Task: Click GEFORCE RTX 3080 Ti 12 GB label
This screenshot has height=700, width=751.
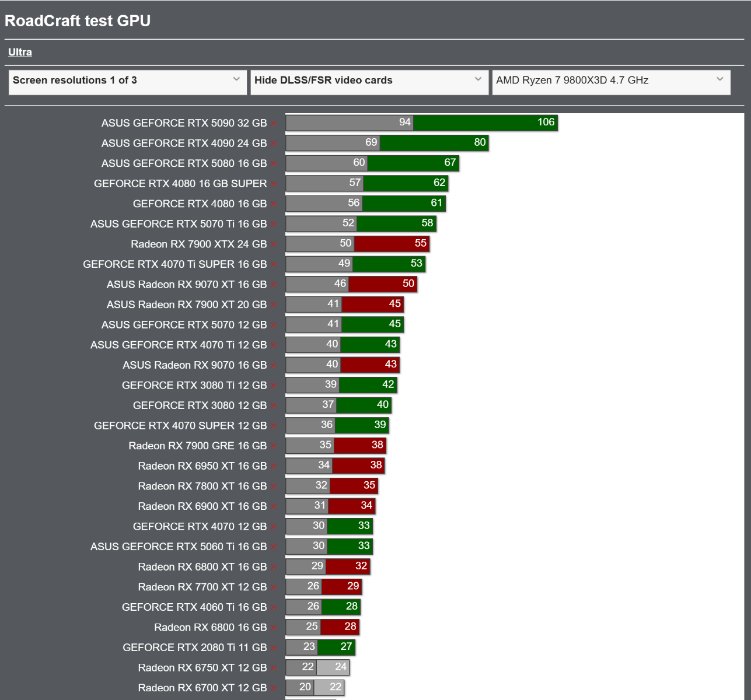Action: click(x=194, y=386)
